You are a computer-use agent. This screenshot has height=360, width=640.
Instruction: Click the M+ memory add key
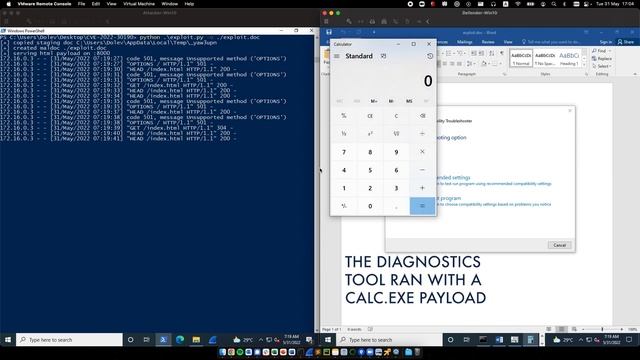point(374,101)
